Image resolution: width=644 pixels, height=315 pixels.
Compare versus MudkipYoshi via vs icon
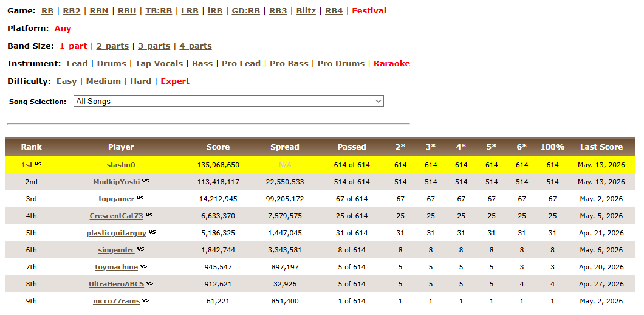pos(145,181)
